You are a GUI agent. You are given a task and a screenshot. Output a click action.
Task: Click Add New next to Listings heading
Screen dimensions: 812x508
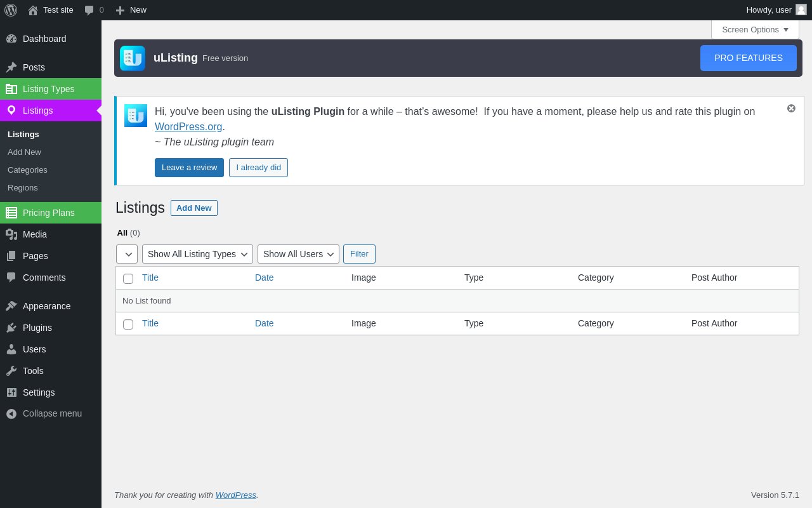click(x=194, y=208)
